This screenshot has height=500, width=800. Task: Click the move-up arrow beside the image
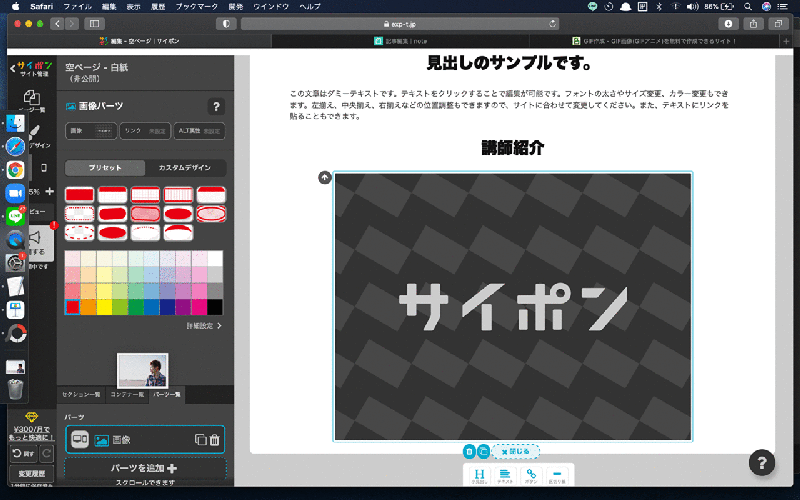tap(325, 178)
